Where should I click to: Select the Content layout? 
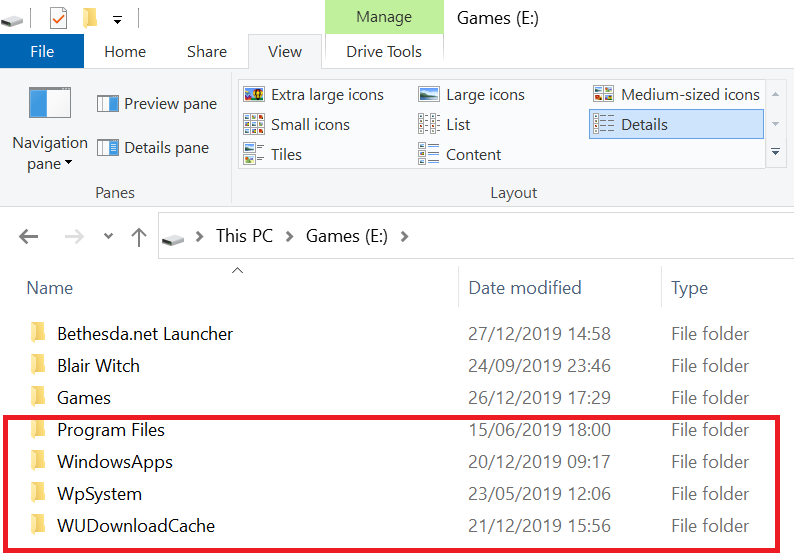pos(460,154)
